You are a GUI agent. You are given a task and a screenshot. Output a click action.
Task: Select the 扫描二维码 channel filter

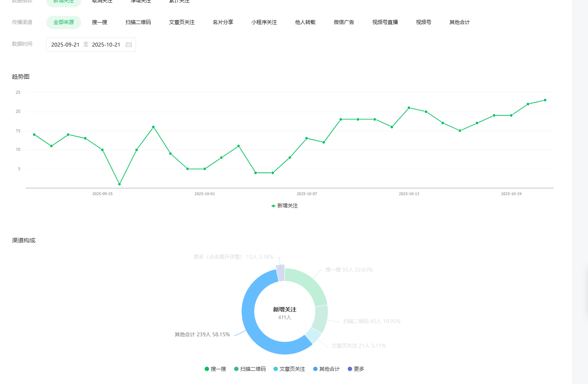138,22
